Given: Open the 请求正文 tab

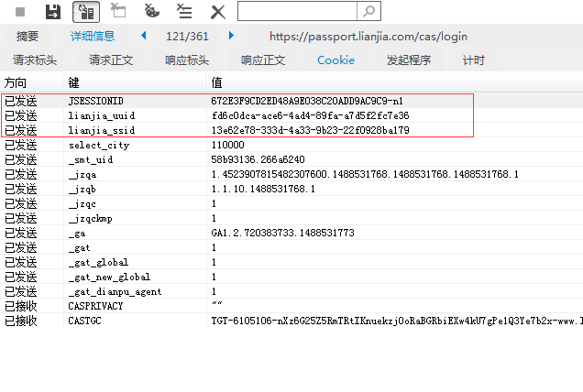Looking at the screenshot, I should click(111, 60).
